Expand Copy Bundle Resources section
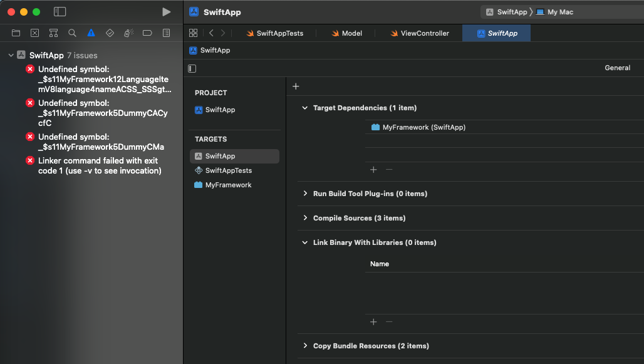644x364 pixels. [305, 346]
